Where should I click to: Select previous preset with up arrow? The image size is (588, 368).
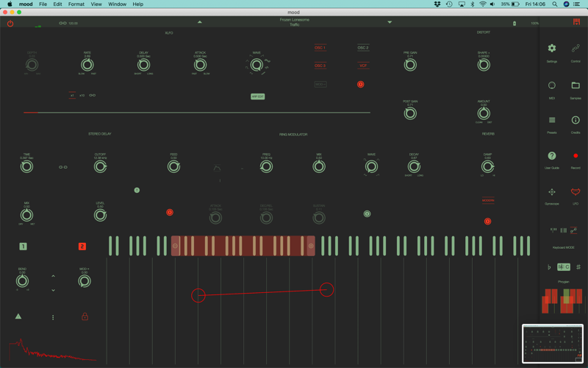(x=199, y=22)
